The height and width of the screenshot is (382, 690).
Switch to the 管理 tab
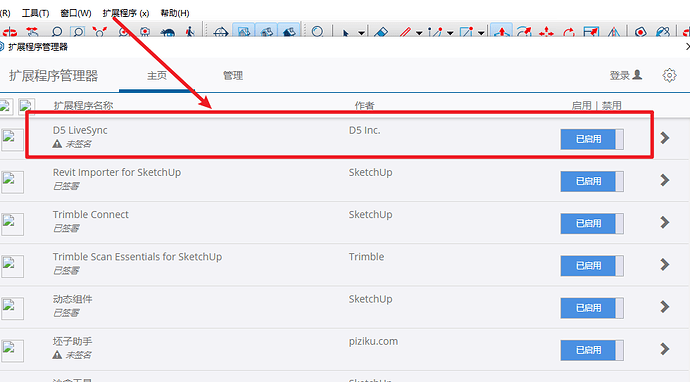point(233,76)
